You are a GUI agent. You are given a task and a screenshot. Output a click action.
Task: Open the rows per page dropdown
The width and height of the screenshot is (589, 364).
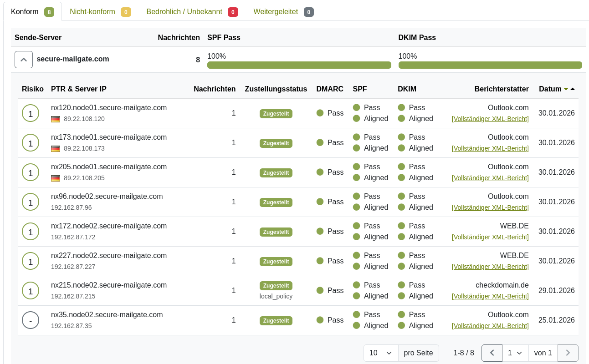click(x=381, y=353)
